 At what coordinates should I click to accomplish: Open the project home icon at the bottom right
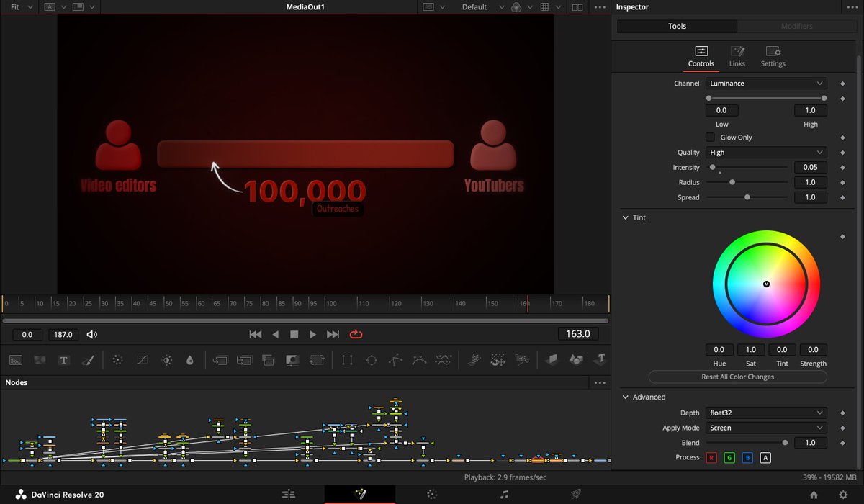(814, 495)
